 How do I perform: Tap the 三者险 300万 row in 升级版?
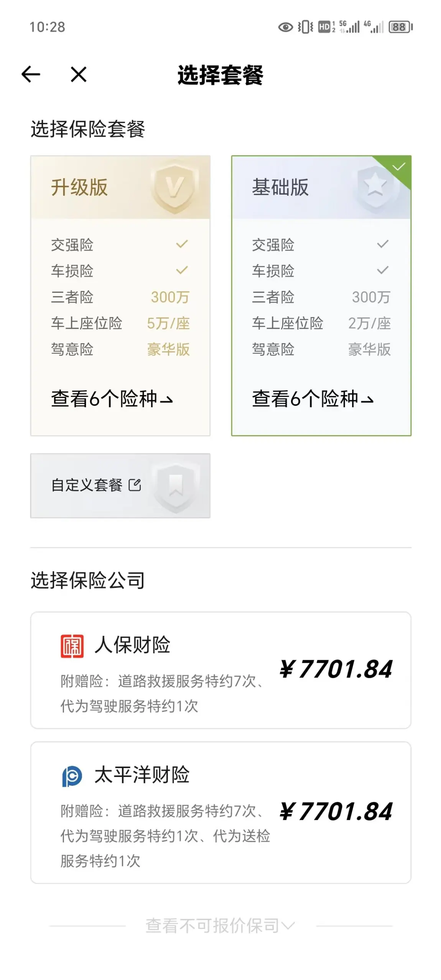point(120,297)
